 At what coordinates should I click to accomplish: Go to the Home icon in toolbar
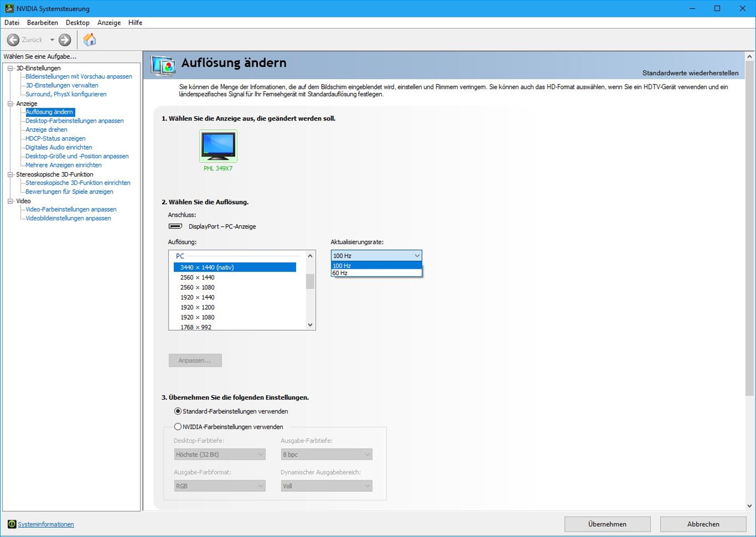(90, 39)
